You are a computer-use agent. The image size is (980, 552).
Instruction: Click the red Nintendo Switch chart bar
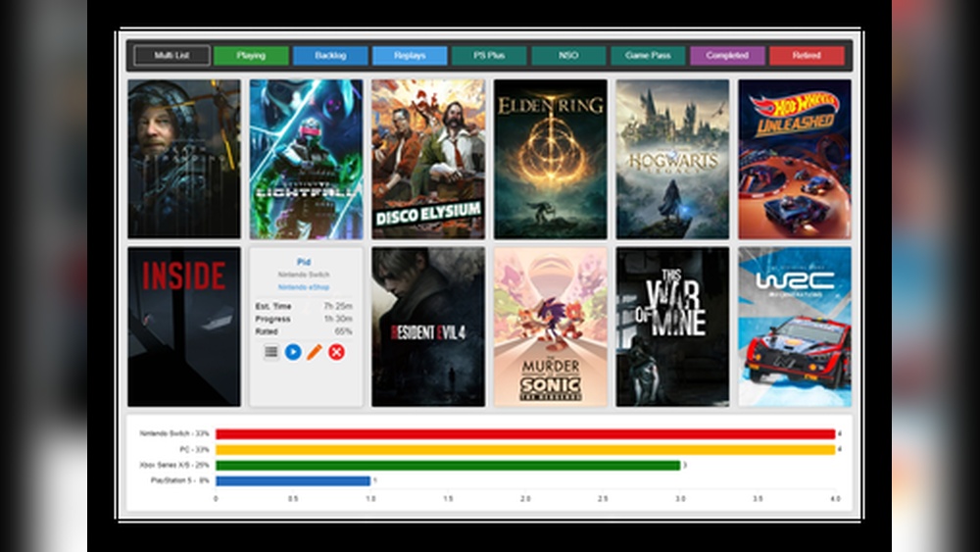[524, 434]
